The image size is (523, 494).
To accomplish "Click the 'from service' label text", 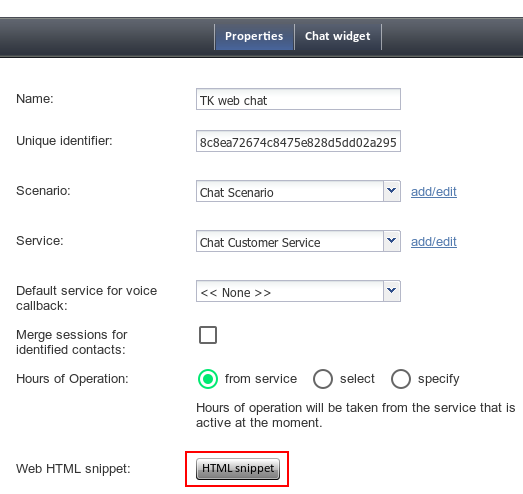I will click(x=261, y=379).
